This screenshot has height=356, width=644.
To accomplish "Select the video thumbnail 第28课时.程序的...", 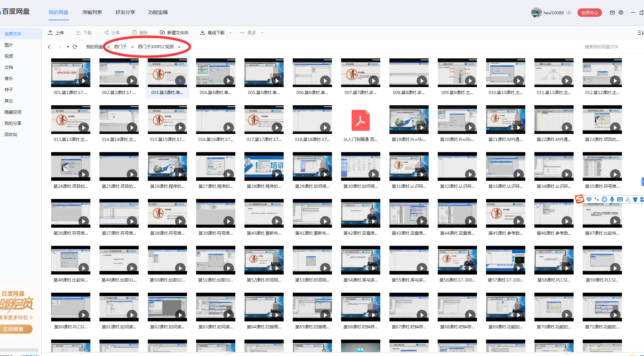I will (264, 166).
